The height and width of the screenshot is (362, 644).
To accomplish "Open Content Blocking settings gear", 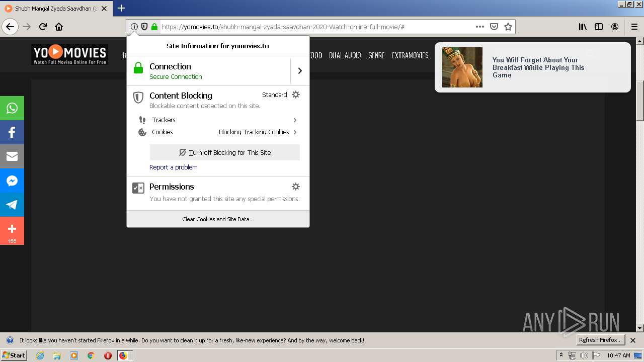I will [x=296, y=95].
